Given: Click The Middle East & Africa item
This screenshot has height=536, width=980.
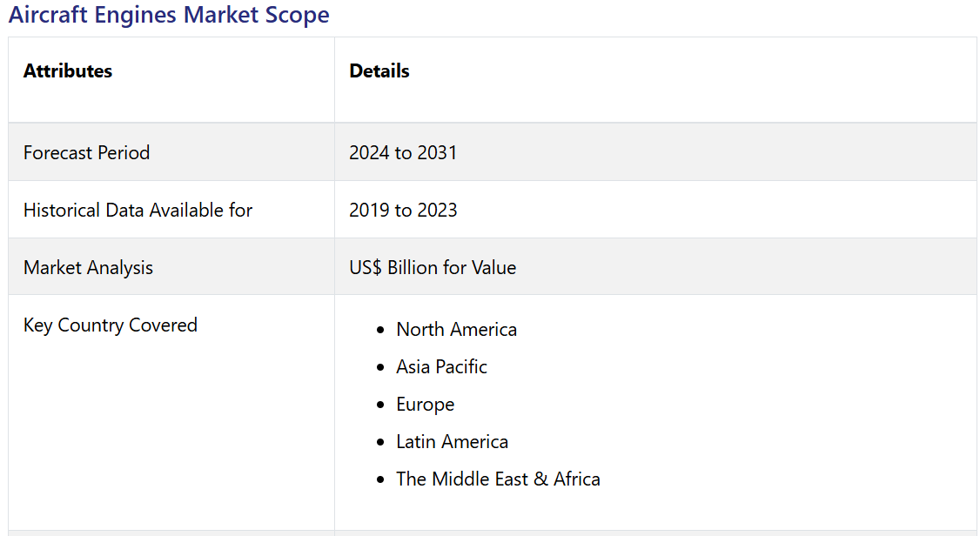Looking at the screenshot, I should 498,479.
